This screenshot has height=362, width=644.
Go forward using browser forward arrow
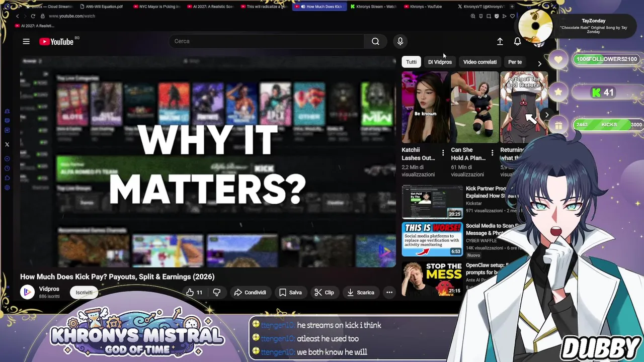click(25, 16)
